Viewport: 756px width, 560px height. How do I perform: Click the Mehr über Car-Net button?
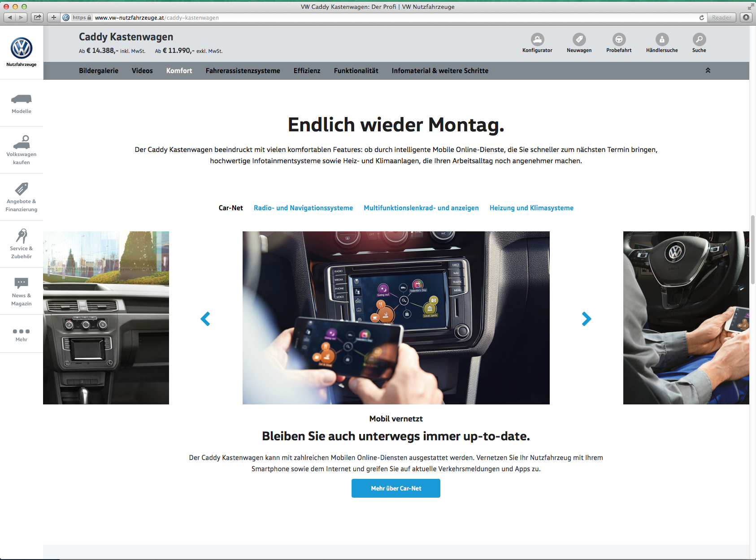[x=396, y=488]
